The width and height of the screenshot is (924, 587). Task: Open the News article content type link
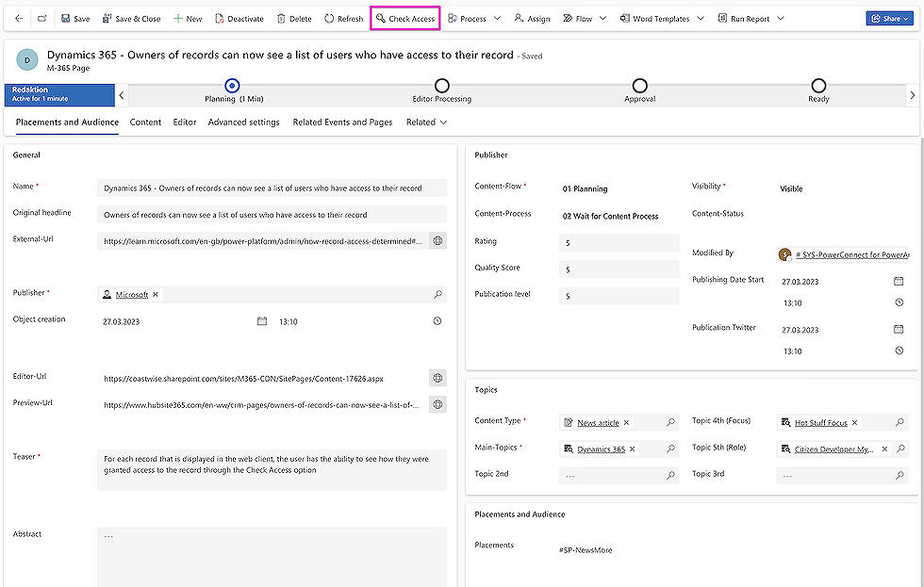pyautogui.click(x=598, y=423)
